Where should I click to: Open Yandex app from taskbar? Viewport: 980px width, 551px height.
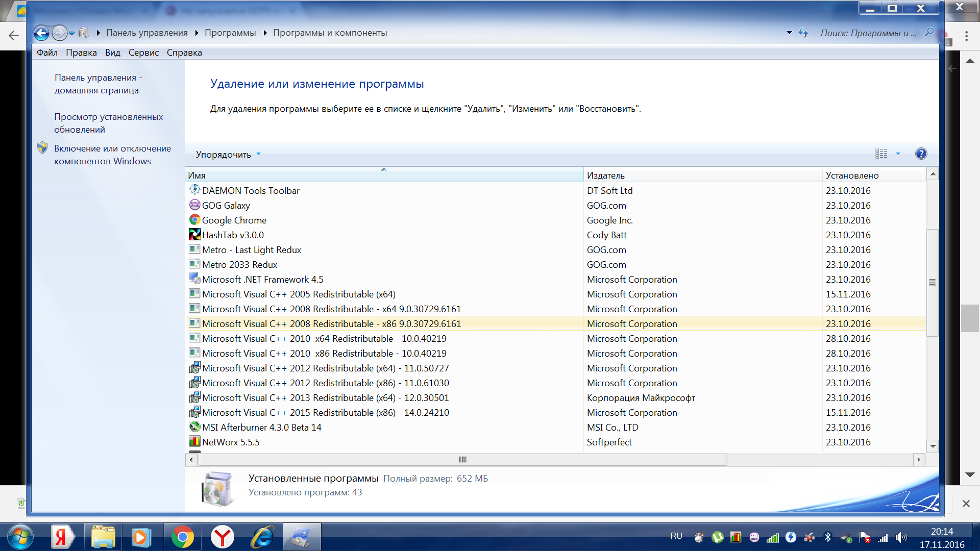tap(62, 537)
